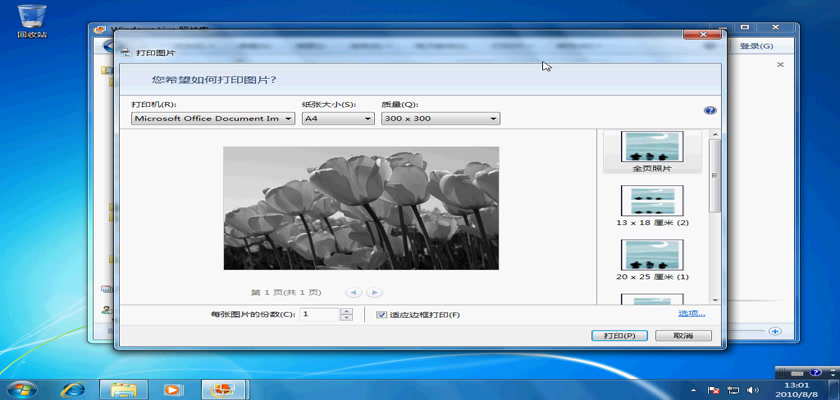840x400 pixels.
Task: Launch Windows Media Player from taskbar
Action: [x=173, y=388]
